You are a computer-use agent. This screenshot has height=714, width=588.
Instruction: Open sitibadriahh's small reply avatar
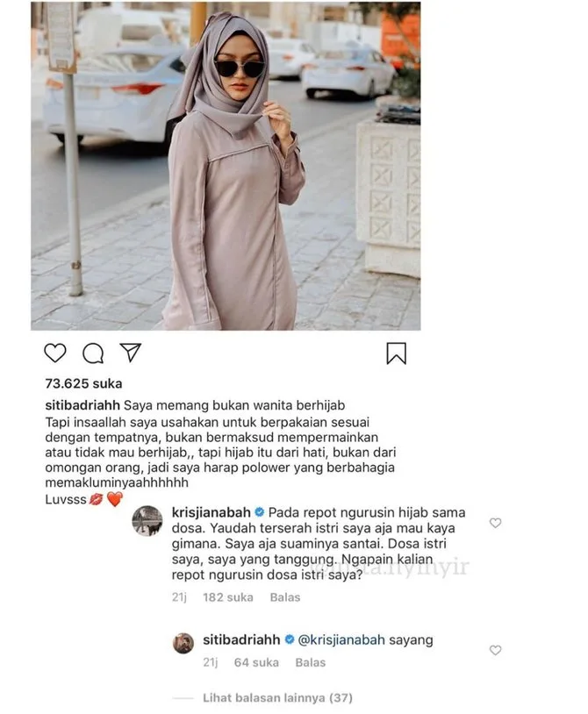[183, 643]
